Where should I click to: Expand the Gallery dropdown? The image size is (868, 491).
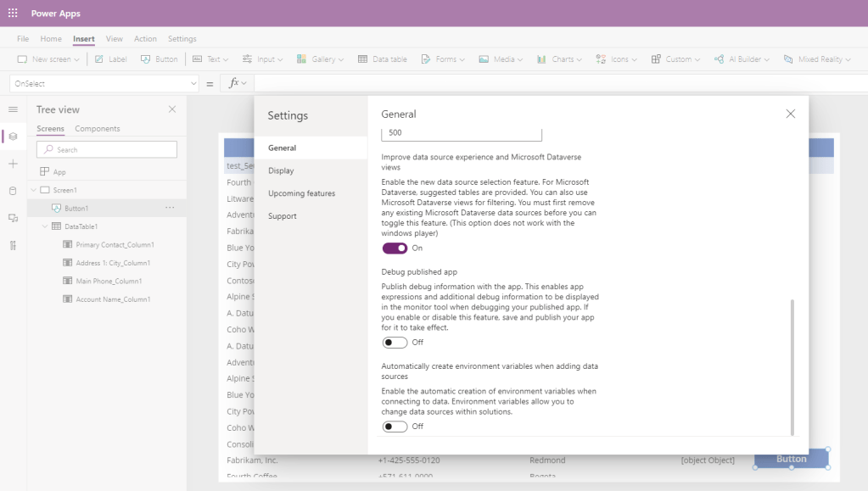pos(321,59)
